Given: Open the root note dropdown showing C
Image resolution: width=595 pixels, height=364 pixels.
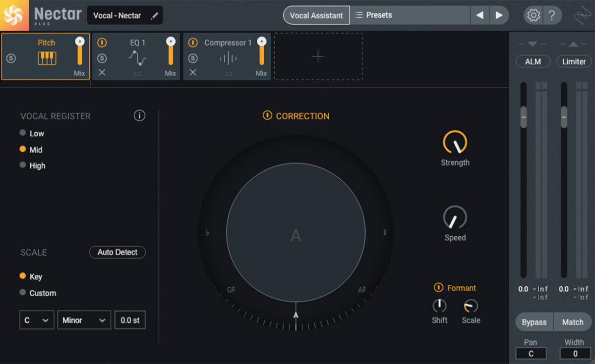Looking at the screenshot, I should pyautogui.click(x=37, y=320).
